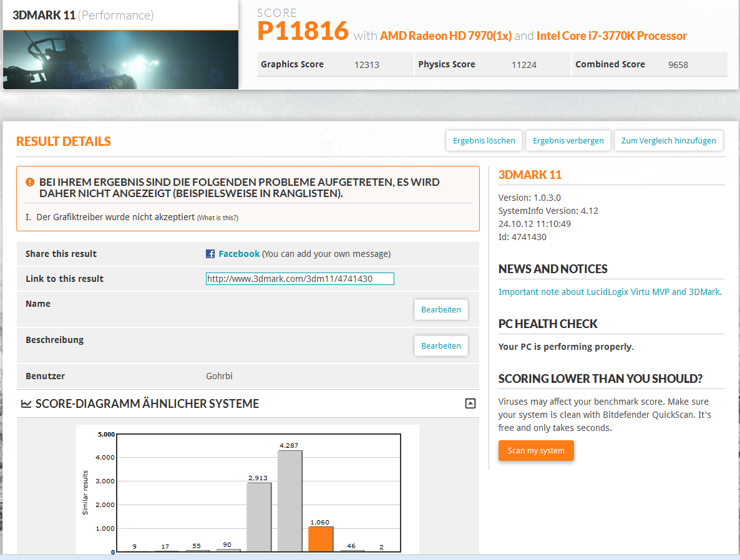The image size is (740, 560).
Task: Click the PC HEALTH CHECK heading
Action: coord(547,324)
